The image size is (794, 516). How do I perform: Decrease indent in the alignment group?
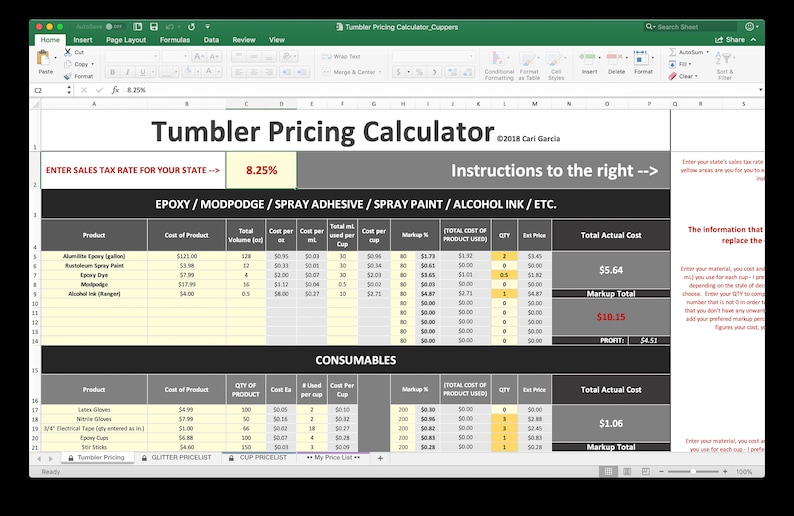point(286,72)
